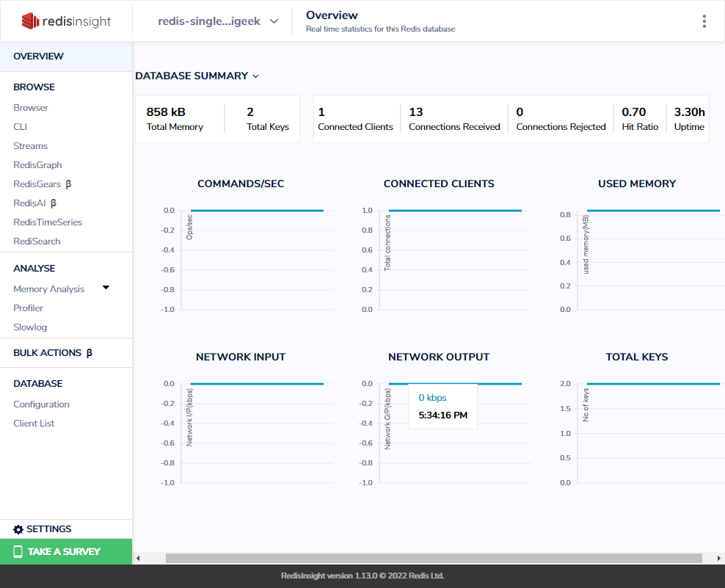Click the Commands/Sec chart line
Image resolution: width=725 pixels, height=588 pixels.
pyautogui.click(x=257, y=211)
